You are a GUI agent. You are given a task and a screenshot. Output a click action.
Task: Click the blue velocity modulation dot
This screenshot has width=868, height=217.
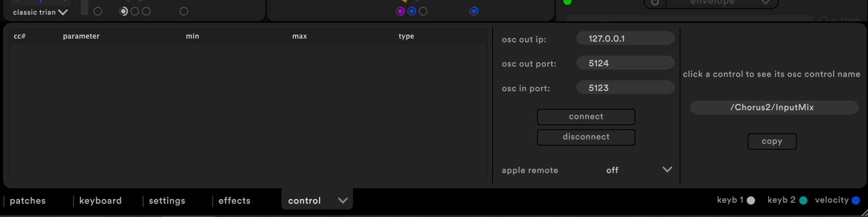coord(855,200)
